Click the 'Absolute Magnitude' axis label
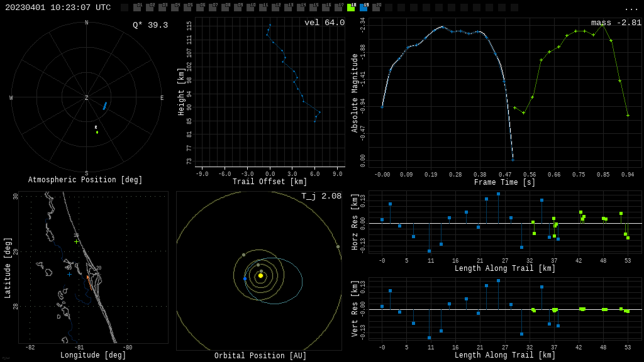Image resolution: width=644 pixels, height=362 pixels. click(x=355, y=92)
